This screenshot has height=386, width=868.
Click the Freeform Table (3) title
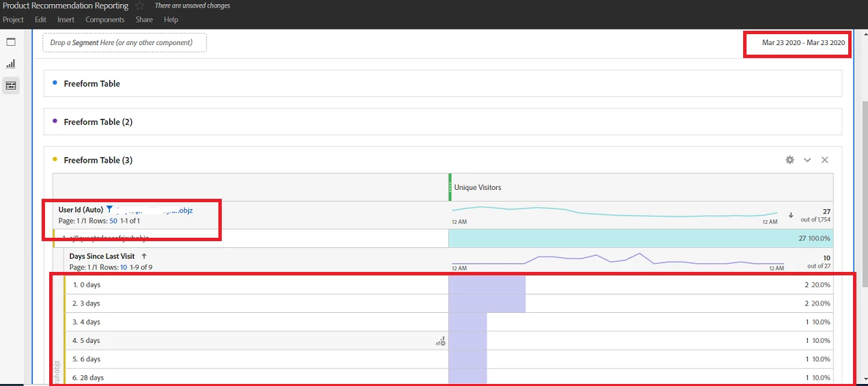pyautogui.click(x=98, y=160)
